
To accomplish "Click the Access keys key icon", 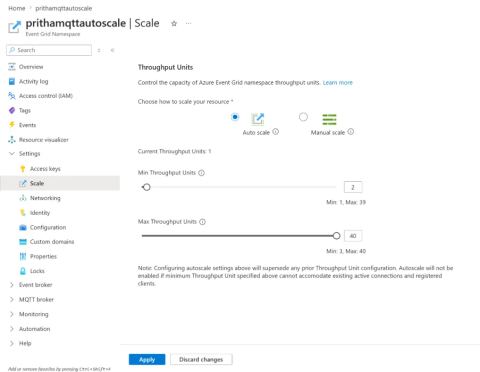I will point(23,169).
